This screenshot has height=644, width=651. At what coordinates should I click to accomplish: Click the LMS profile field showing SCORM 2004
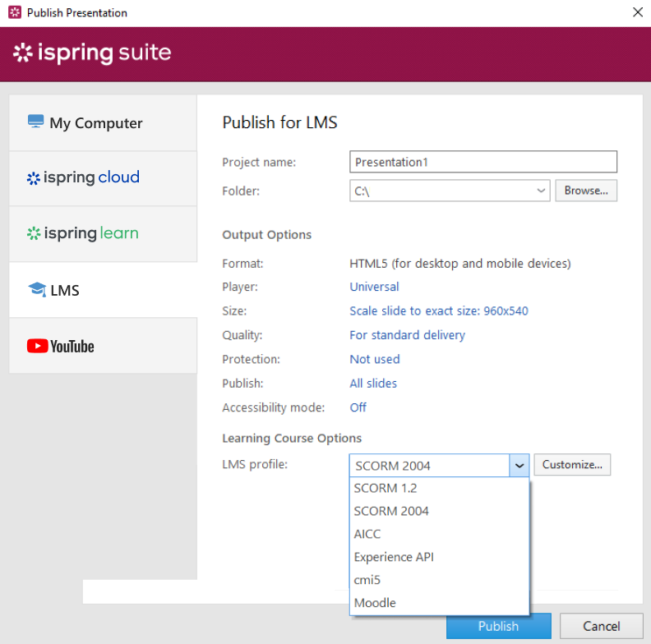(429, 465)
